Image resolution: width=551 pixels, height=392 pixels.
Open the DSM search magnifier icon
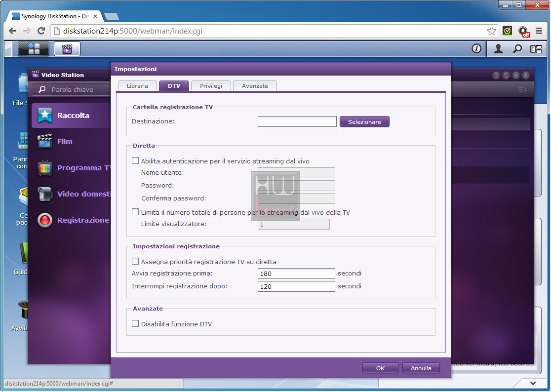point(517,49)
